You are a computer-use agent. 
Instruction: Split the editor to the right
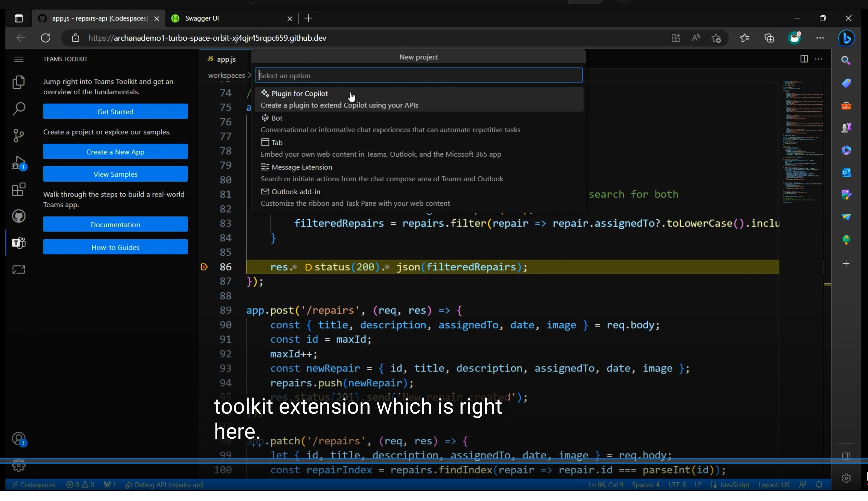click(804, 59)
